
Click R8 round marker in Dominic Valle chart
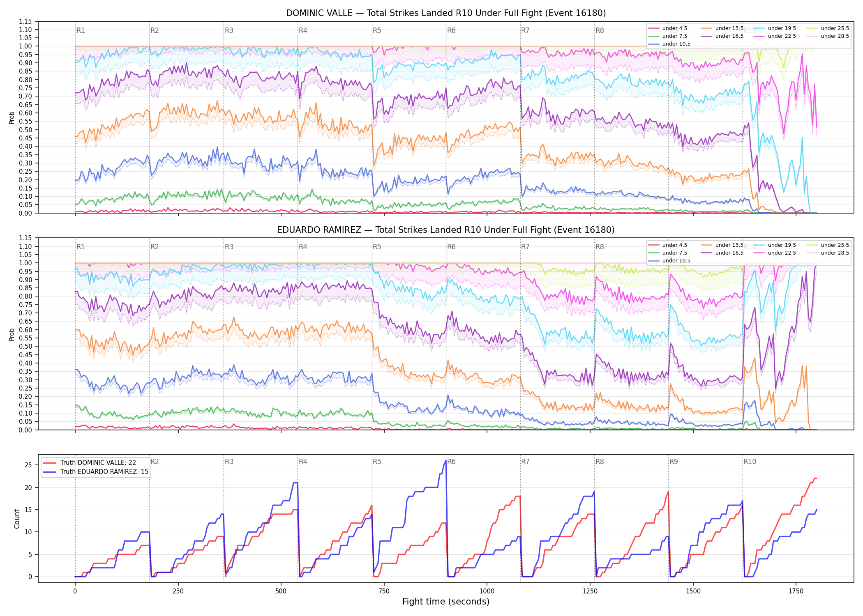click(x=600, y=30)
